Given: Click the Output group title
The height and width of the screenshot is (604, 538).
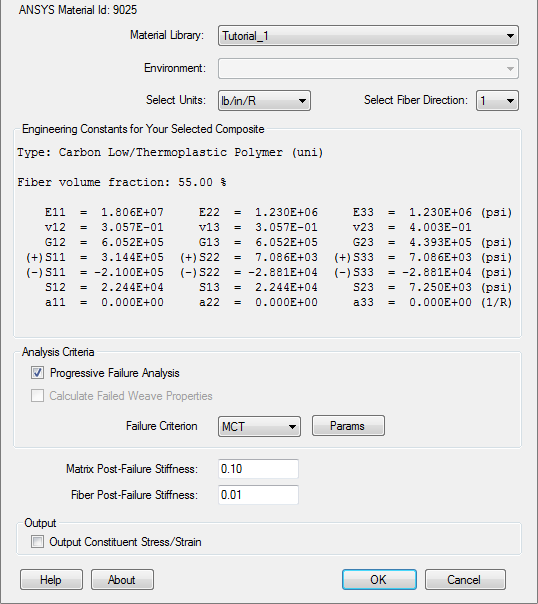Looking at the screenshot, I should (40, 523).
